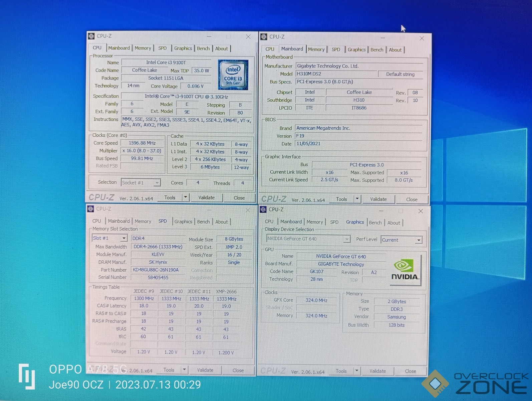
Task: Switch to Memory tab in CPU window
Action: pyautogui.click(x=143, y=48)
